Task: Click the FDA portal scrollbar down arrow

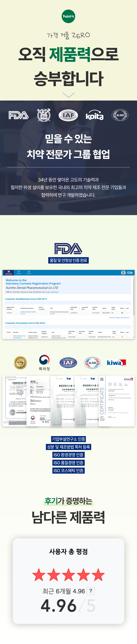Action: coord(134,337)
